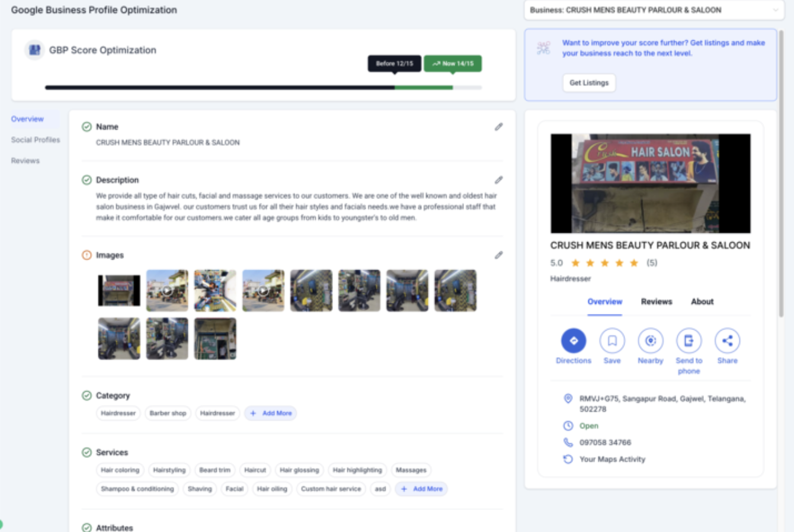
Task: Go to Overview in left sidebar
Action: (x=27, y=119)
